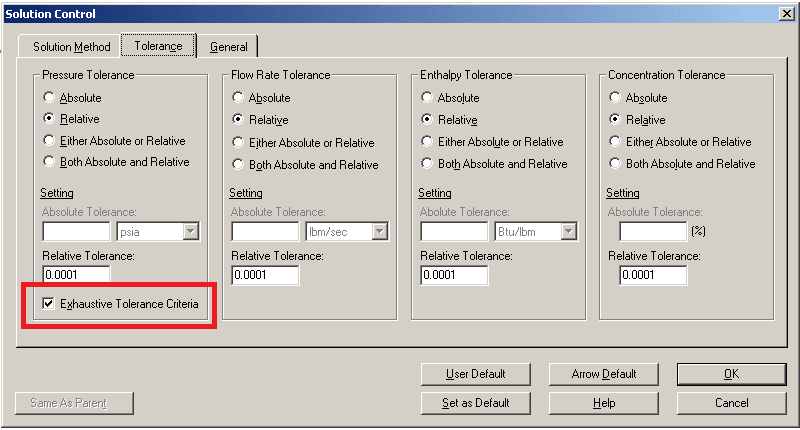This screenshot has width=800, height=430.
Task: Click the Concentration Relative Tolerance field
Action: pyautogui.click(x=653, y=275)
